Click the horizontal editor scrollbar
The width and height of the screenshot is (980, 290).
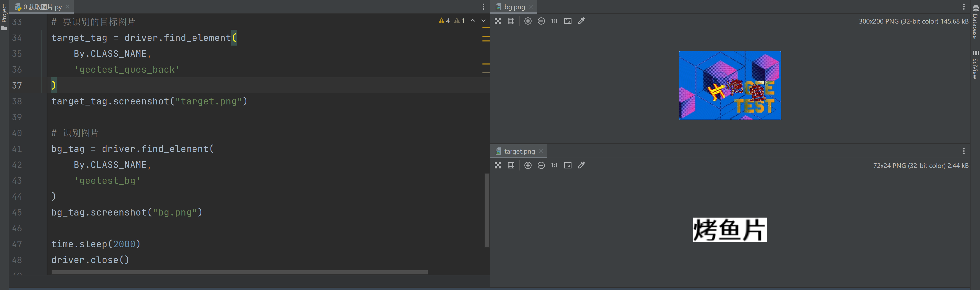pos(240,273)
